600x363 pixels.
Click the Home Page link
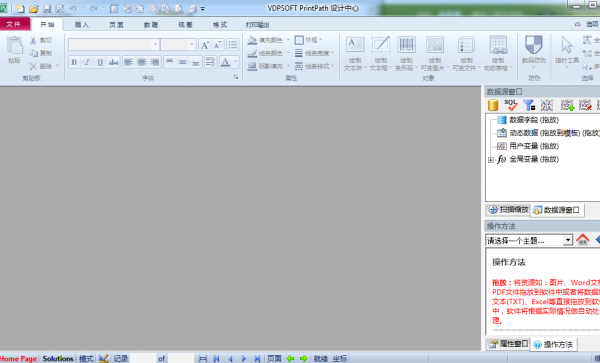[18, 358]
